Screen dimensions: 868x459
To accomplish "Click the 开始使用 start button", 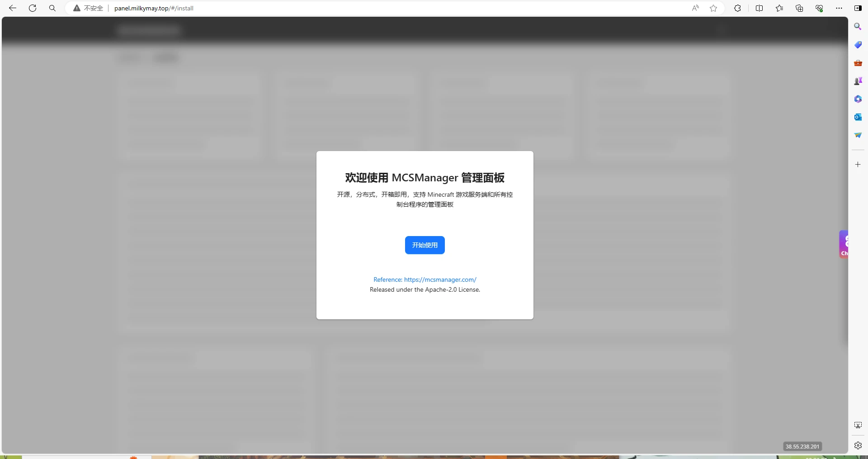I will (425, 245).
